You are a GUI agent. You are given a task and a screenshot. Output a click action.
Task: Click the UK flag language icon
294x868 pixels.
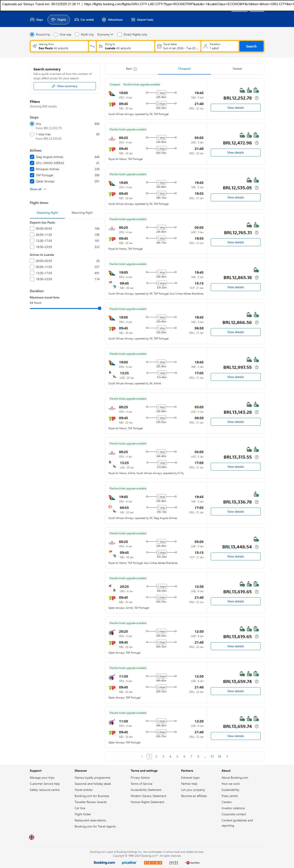click(x=32, y=837)
